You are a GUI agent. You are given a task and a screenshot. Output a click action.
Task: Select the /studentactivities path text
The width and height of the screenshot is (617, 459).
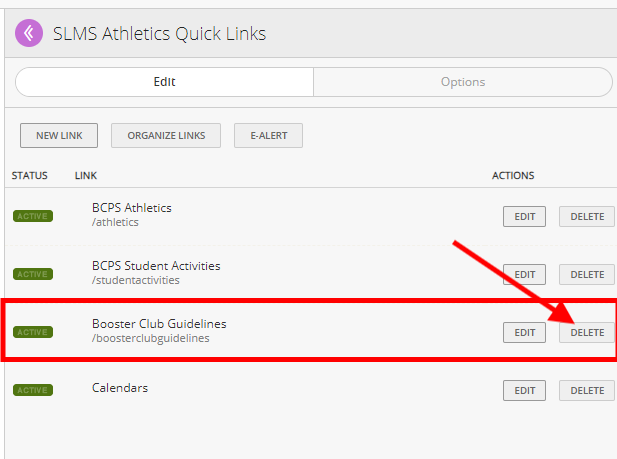pos(136,280)
